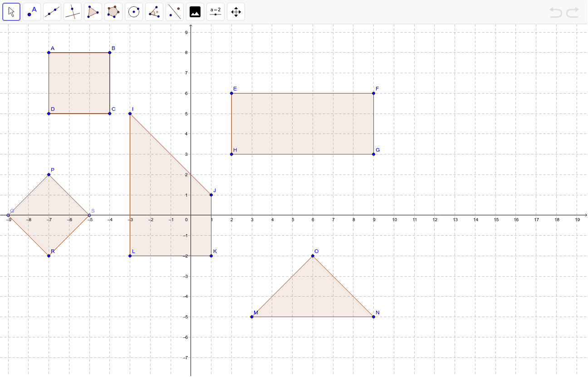Select the Polygon tool

pos(93,12)
